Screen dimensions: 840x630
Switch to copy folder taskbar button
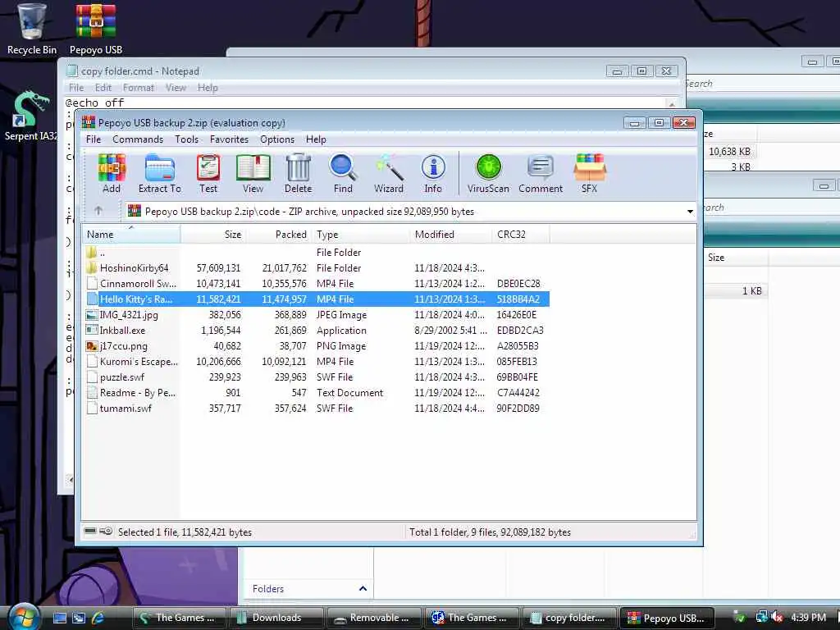(x=569, y=618)
